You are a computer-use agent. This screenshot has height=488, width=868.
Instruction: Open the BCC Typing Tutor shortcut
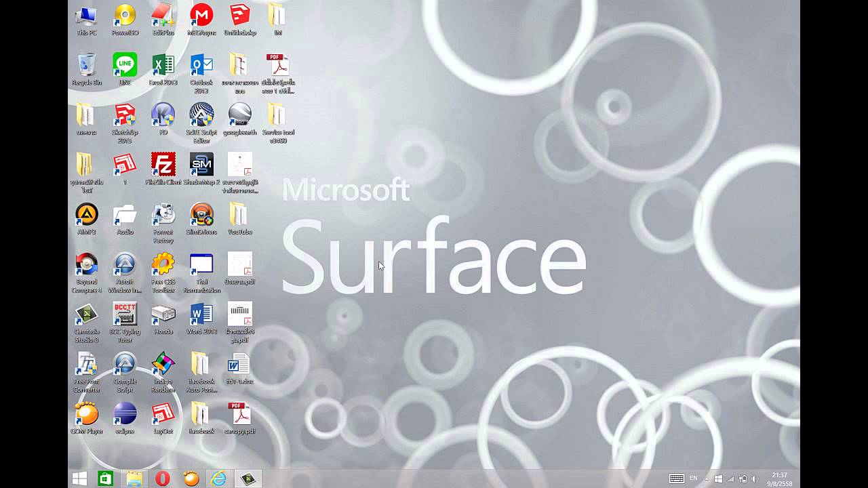(x=125, y=323)
